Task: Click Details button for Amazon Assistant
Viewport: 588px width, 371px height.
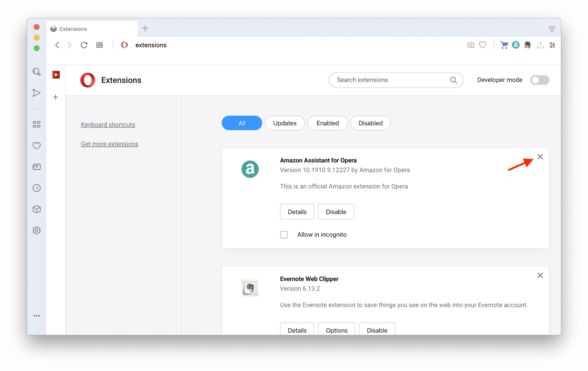Action: [297, 212]
